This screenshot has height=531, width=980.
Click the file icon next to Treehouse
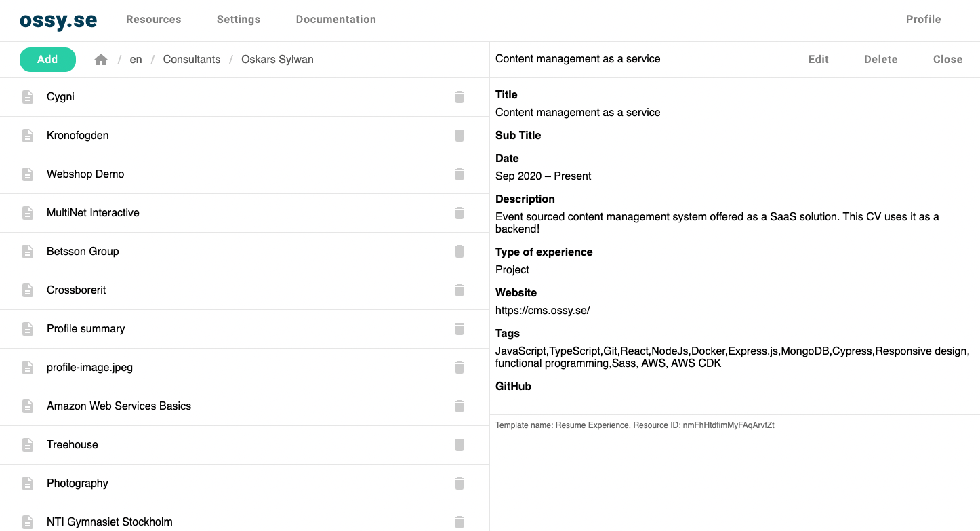(28, 445)
